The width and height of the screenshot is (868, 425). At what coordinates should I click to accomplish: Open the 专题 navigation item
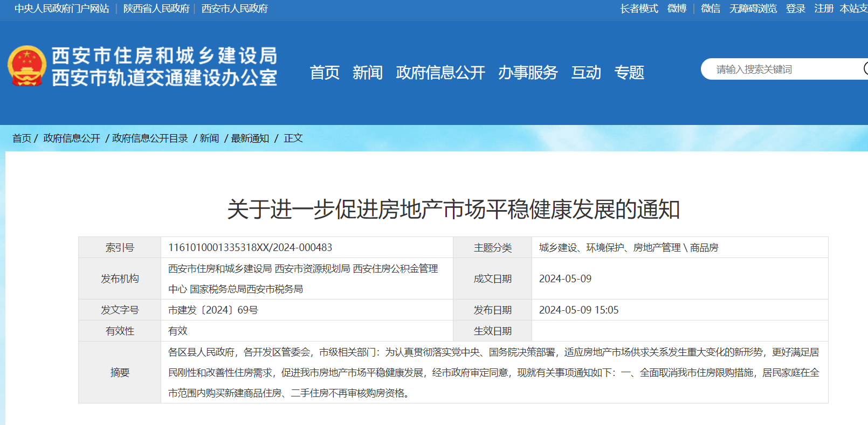pyautogui.click(x=629, y=72)
